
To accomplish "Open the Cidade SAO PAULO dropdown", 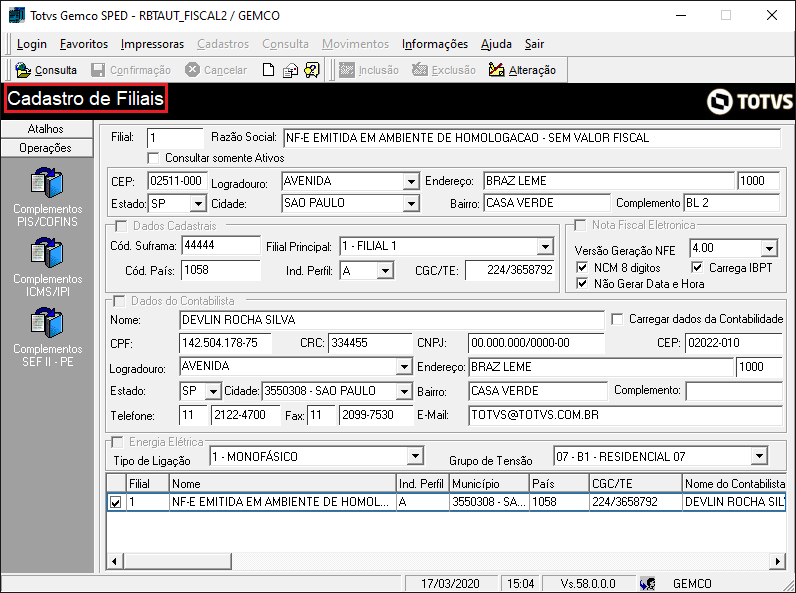I will 411,204.
